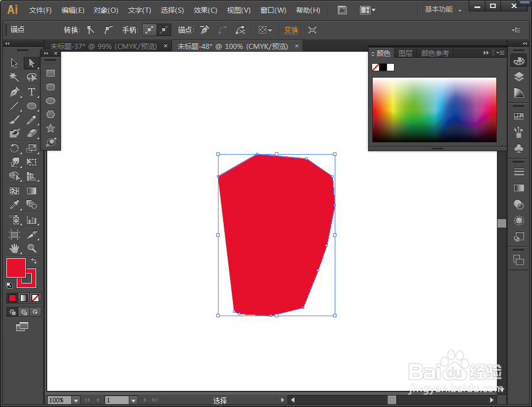Reset to default fill and stroke
The image size is (532, 407).
9,285
